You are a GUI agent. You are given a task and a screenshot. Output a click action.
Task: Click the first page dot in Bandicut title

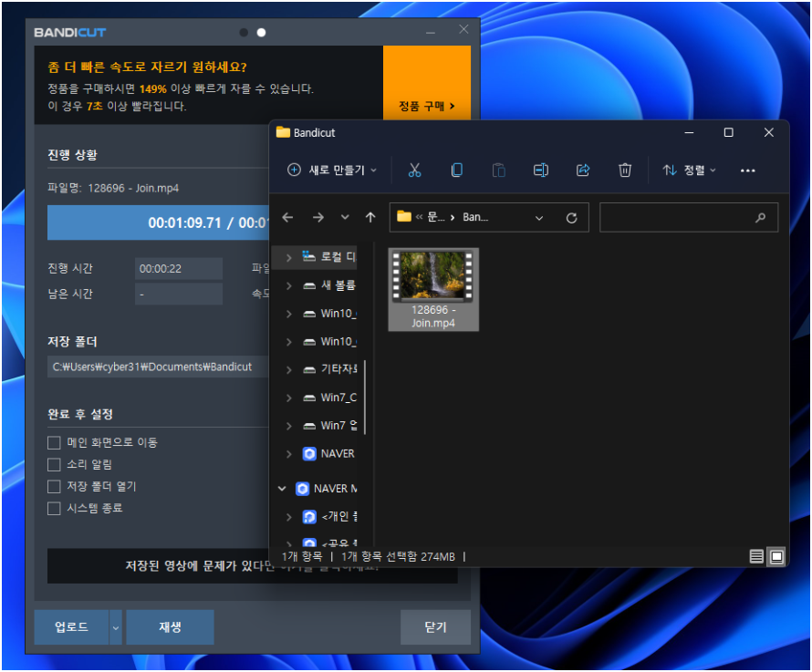[x=244, y=32]
